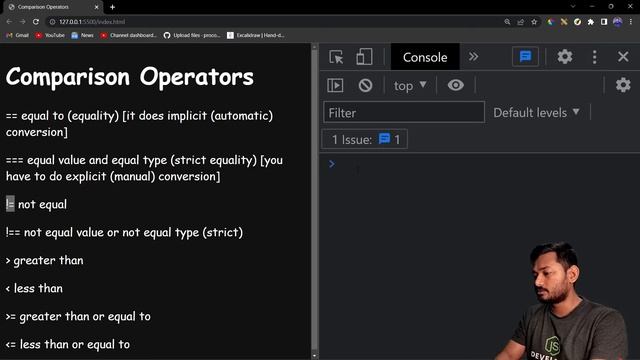Show the console sidebar
Viewport: 640px width, 360px height.
point(335,85)
